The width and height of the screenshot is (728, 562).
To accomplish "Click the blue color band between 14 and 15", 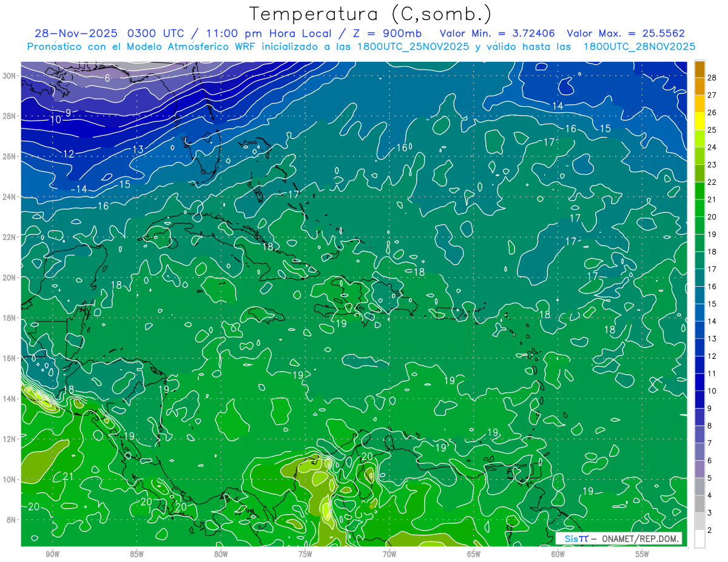I will pos(699,312).
